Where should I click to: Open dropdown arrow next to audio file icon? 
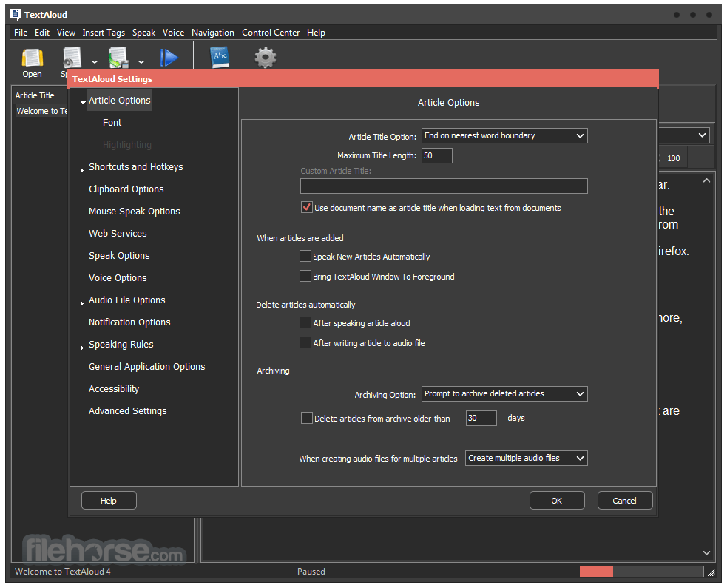click(x=141, y=61)
